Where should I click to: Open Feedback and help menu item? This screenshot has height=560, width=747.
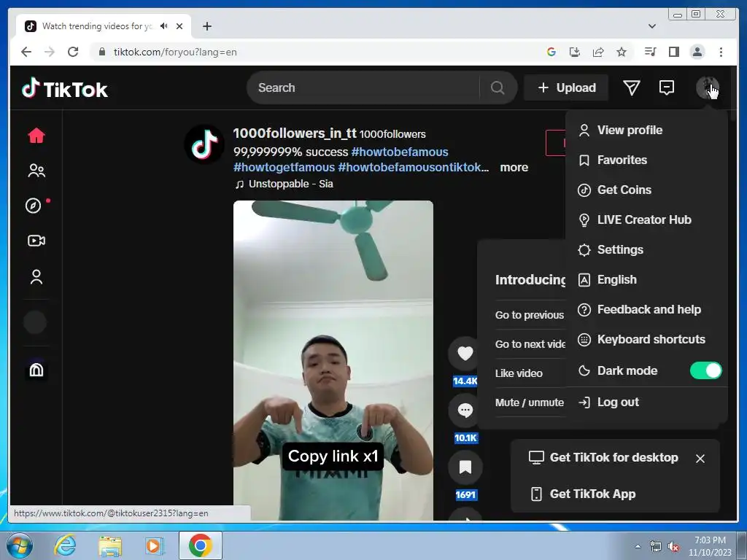[x=646, y=309]
